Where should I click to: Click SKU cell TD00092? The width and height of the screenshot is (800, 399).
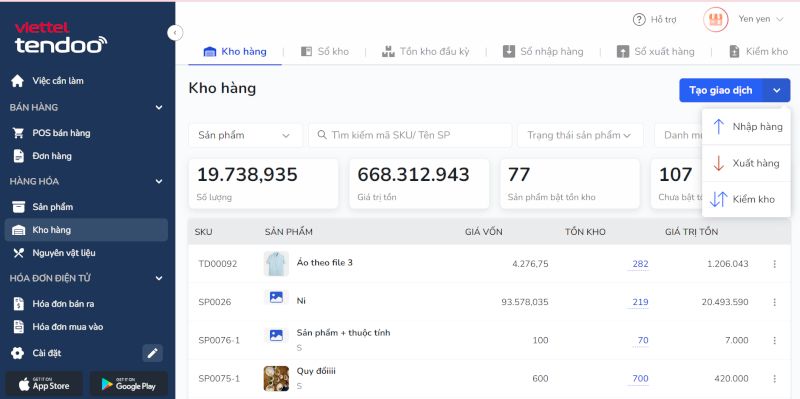[x=218, y=264]
